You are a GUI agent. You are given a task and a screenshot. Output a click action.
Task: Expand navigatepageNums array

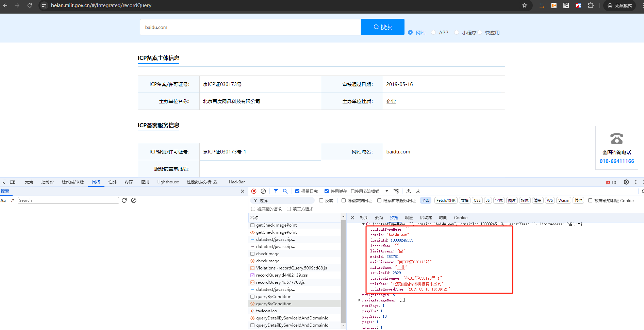(x=360, y=300)
